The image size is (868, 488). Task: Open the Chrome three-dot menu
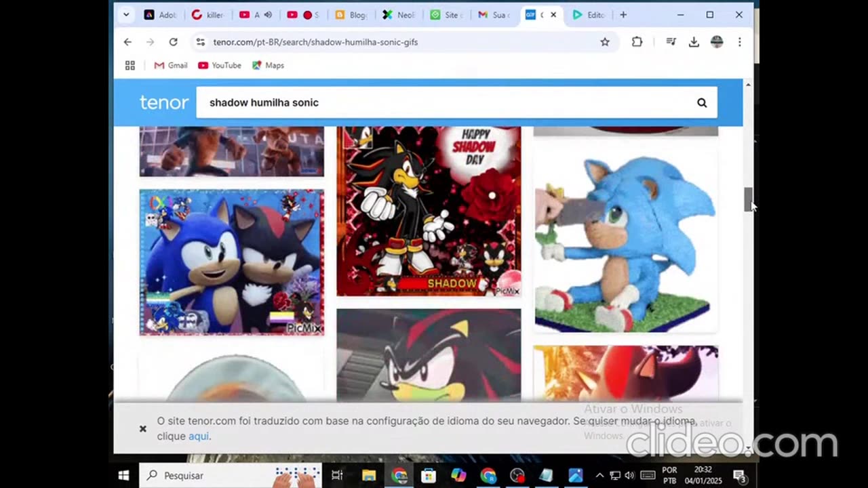739,42
